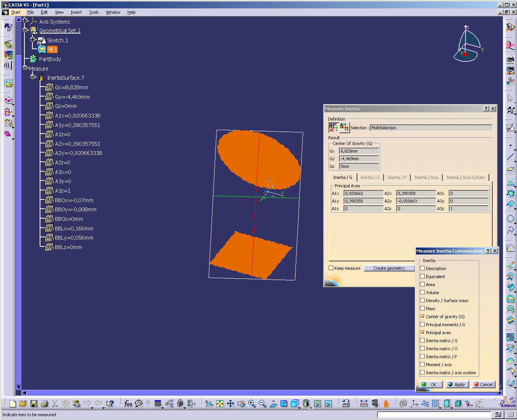Screen dimensions: 517x420
Task: Save the part with the floppy icon
Action: 34,404
